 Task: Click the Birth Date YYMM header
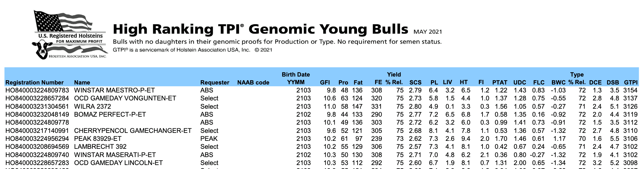296,78
